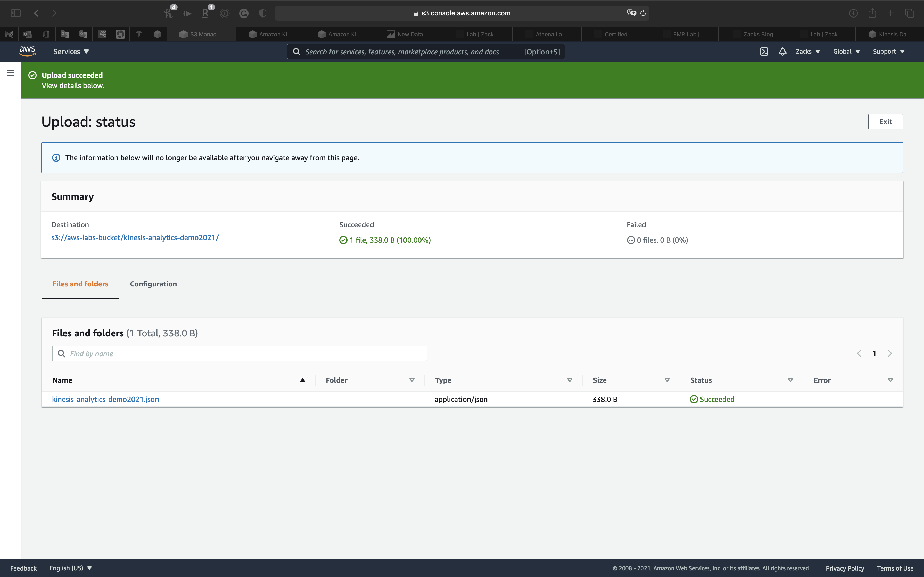Click the notifications bell icon
Image resolution: width=924 pixels, height=577 pixels.
pos(782,52)
